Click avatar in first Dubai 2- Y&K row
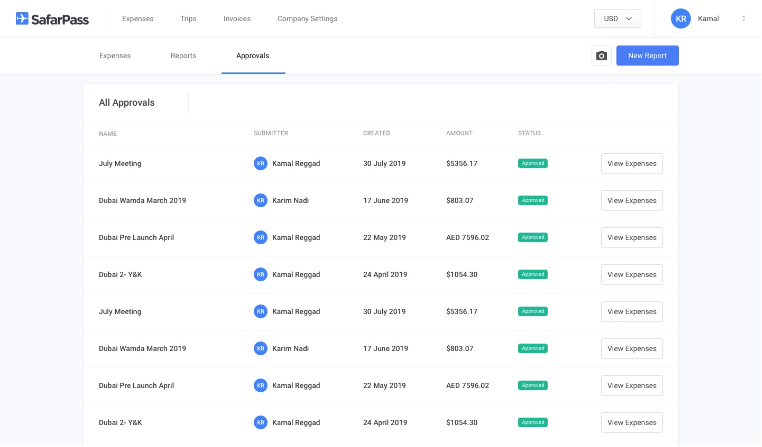762x447 pixels. (260, 274)
